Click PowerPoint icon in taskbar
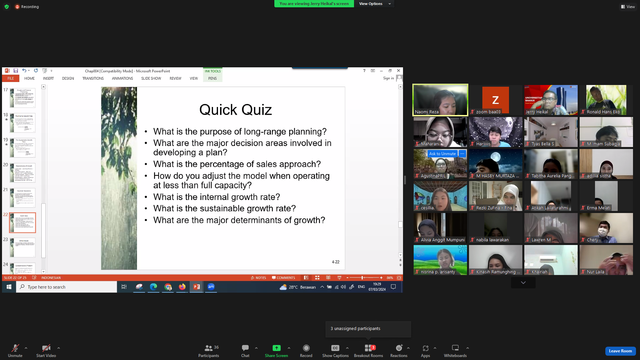The image size is (640, 360). point(196,287)
